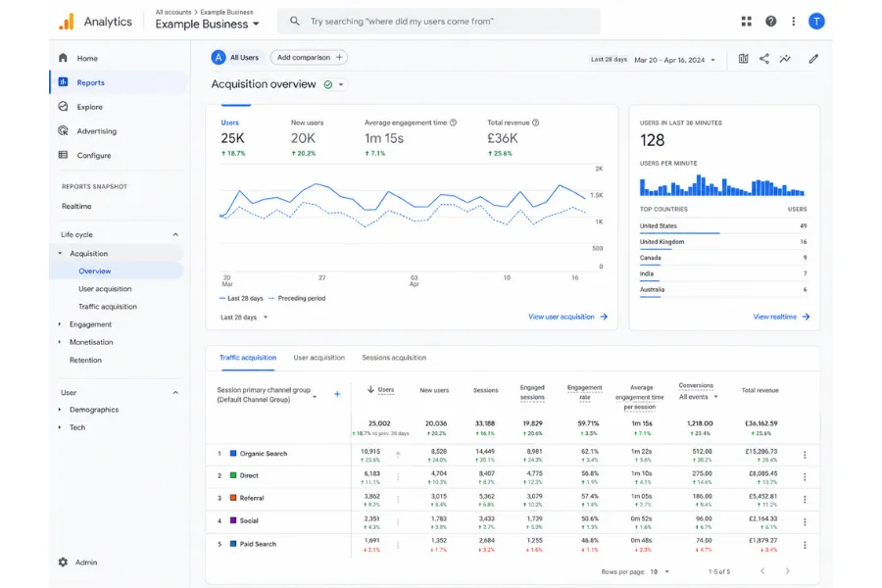882x588 pixels.
Task: Open Retention in the sidebar
Action: pyautogui.click(x=85, y=360)
